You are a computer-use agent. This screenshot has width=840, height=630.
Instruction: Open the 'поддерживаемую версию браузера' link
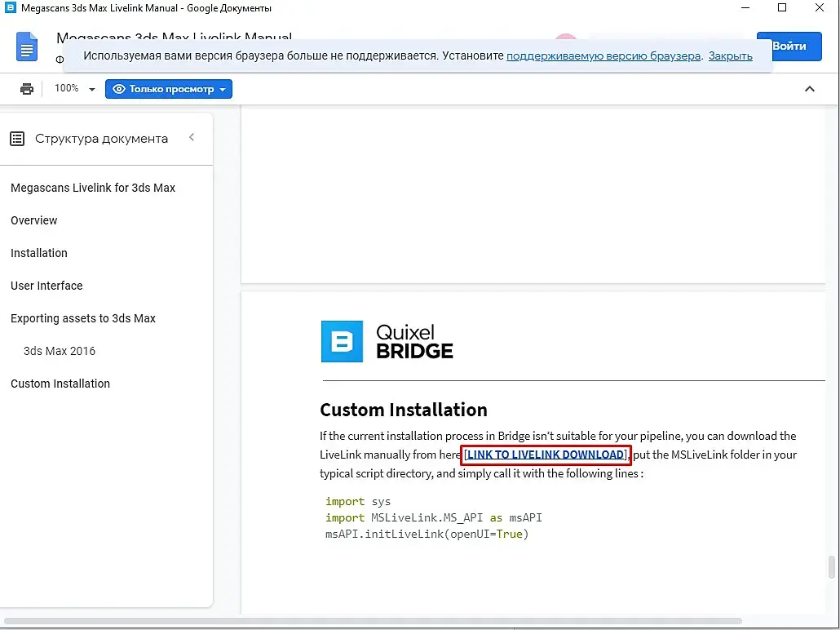(x=603, y=56)
